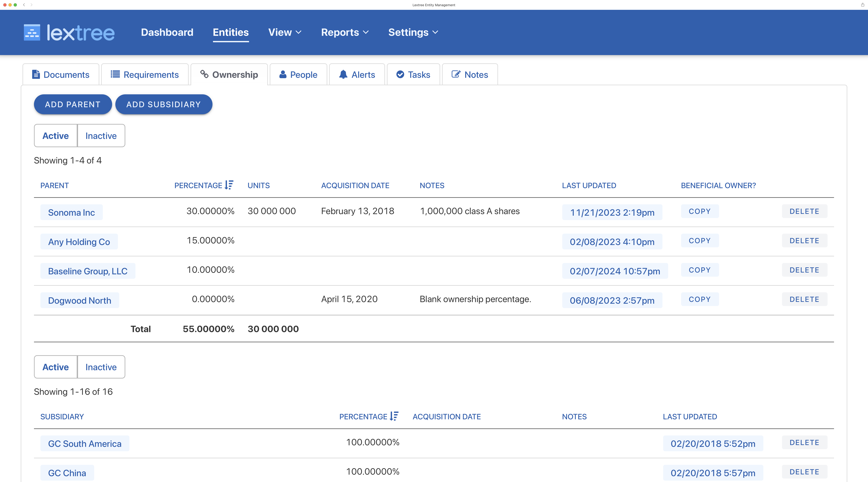Select the Ownership tab

(x=229, y=74)
